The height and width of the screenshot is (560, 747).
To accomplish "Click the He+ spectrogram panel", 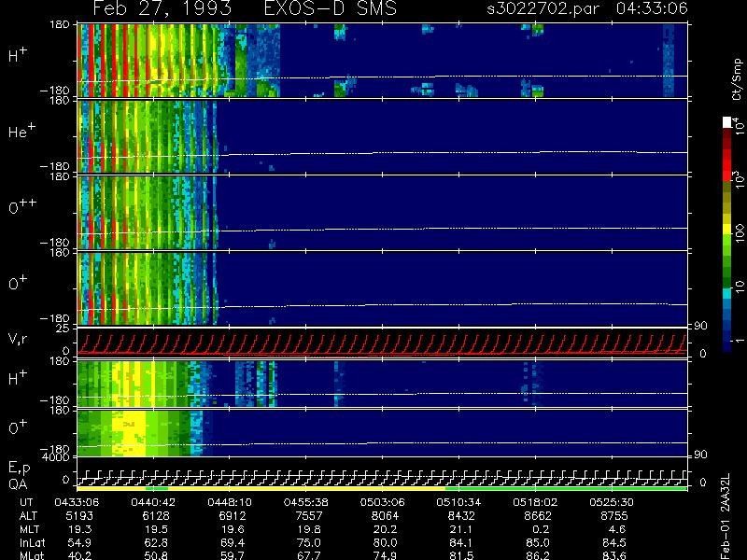I will (x=382, y=135).
